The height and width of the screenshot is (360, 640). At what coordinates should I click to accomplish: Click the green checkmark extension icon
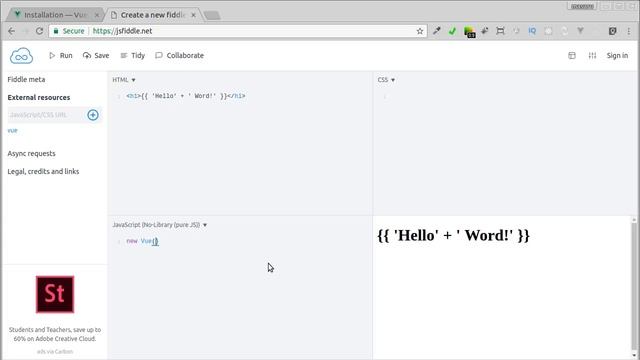click(x=452, y=31)
